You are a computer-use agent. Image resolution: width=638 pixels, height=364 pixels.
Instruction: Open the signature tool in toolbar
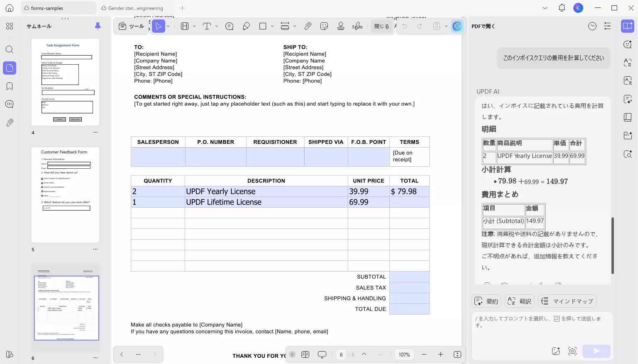coord(357,26)
